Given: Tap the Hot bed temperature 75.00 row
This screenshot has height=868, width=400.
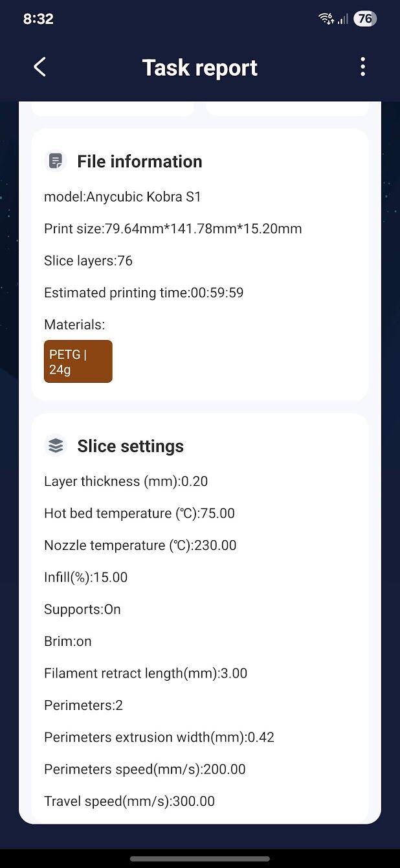Looking at the screenshot, I should click(139, 514).
